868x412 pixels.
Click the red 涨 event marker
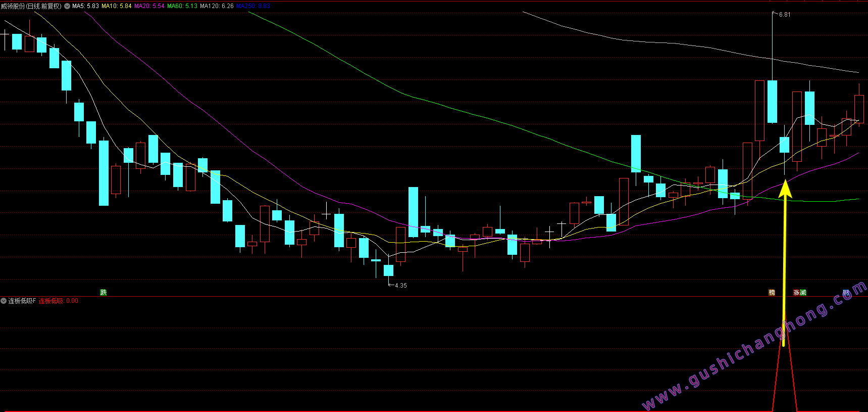(x=796, y=292)
